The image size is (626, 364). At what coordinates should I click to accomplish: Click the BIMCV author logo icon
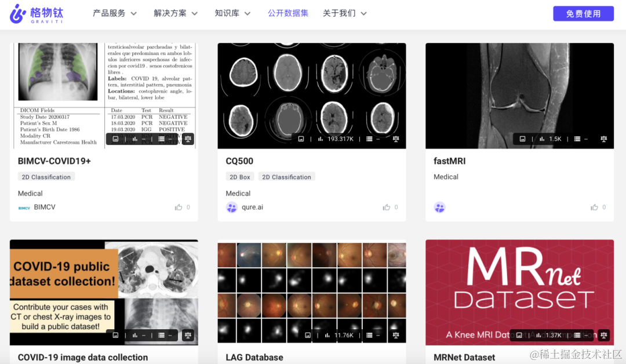(x=24, y=208)
